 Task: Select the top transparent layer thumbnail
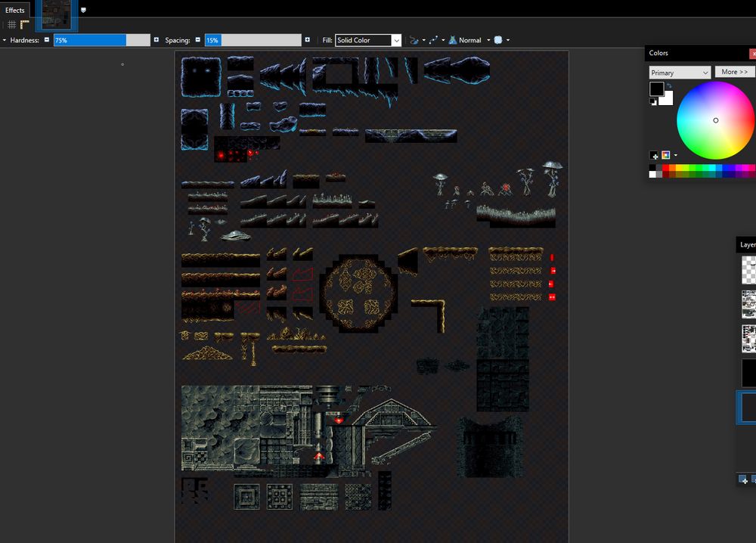click(748, 269)
